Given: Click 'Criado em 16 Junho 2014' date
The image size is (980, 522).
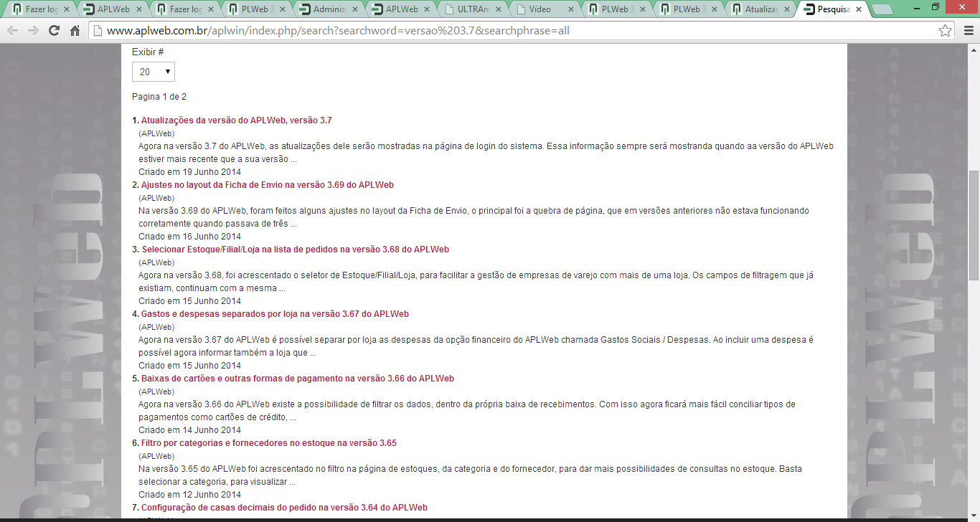Looking at the screenshot, I should coord(189,237).
